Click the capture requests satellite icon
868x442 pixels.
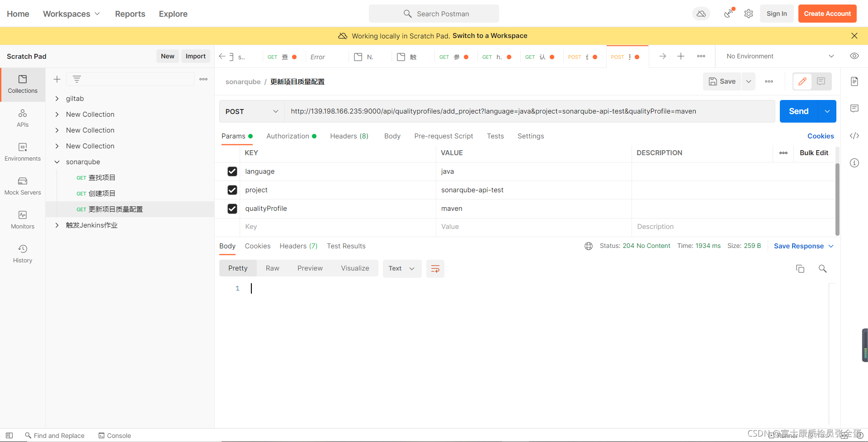tap(728, 14)
